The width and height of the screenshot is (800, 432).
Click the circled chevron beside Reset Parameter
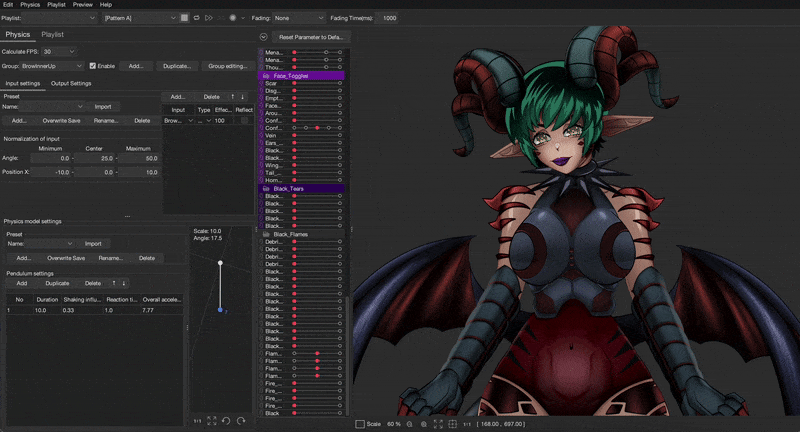263,37
